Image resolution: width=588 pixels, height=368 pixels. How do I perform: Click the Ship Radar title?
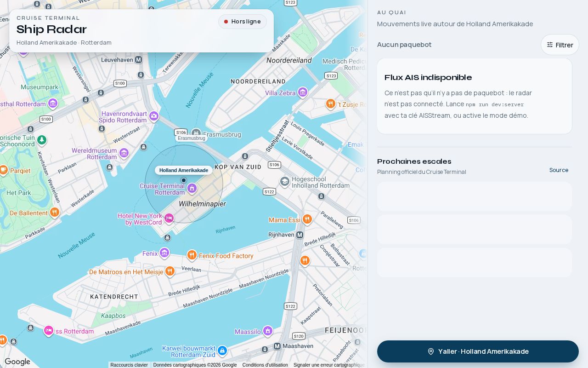click(x=51, y=29)
